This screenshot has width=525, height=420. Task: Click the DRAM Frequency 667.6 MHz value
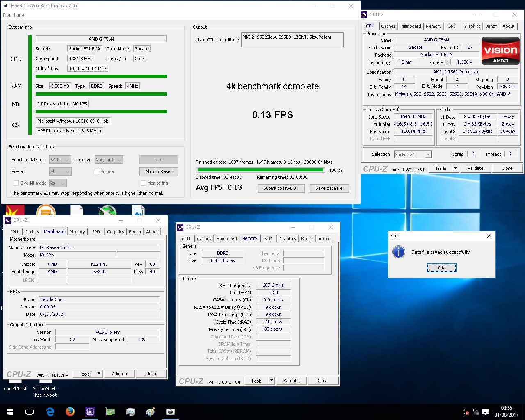click(x=273, y=285)
